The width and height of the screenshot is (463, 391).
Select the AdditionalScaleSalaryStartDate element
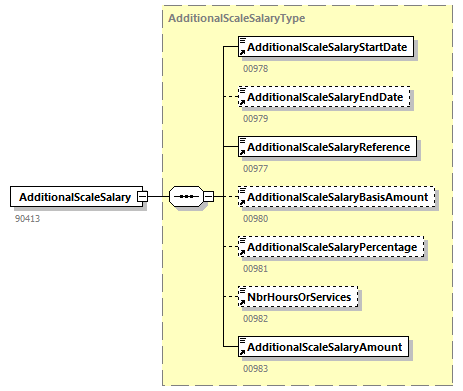click(x=326, y=47)
